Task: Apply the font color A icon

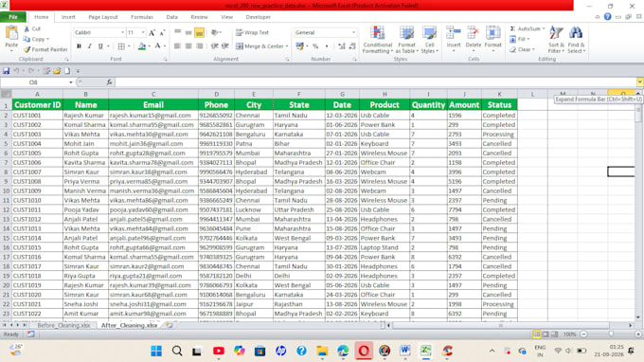Action: (x=158, y=46)
